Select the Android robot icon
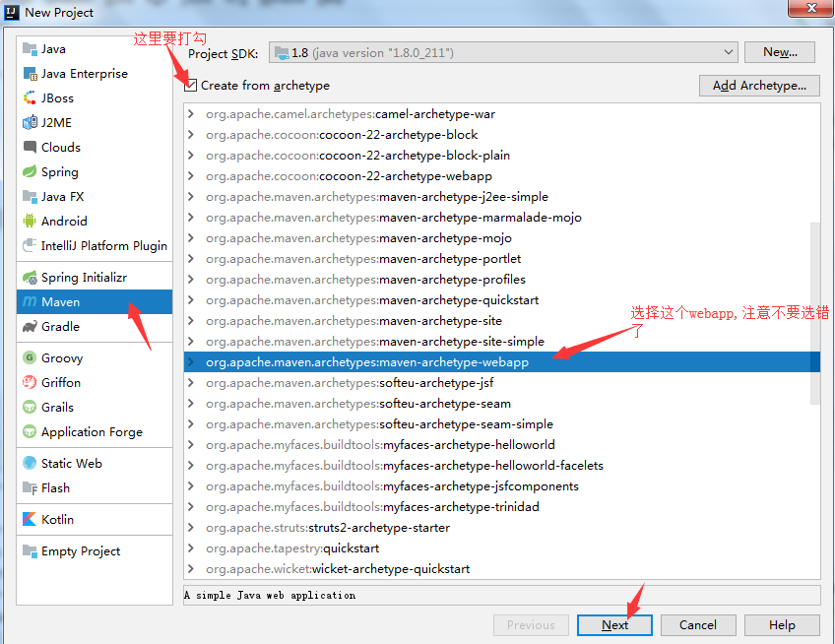Viewport: 835px width, 644px height. click(30, 221)
